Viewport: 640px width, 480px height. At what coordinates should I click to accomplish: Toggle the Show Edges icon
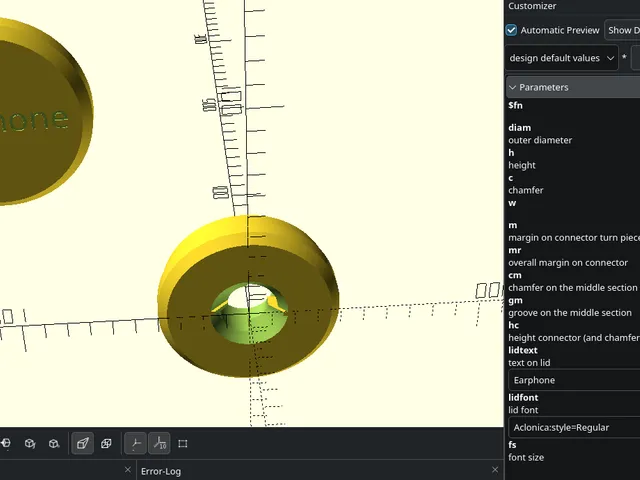[183, 443]
